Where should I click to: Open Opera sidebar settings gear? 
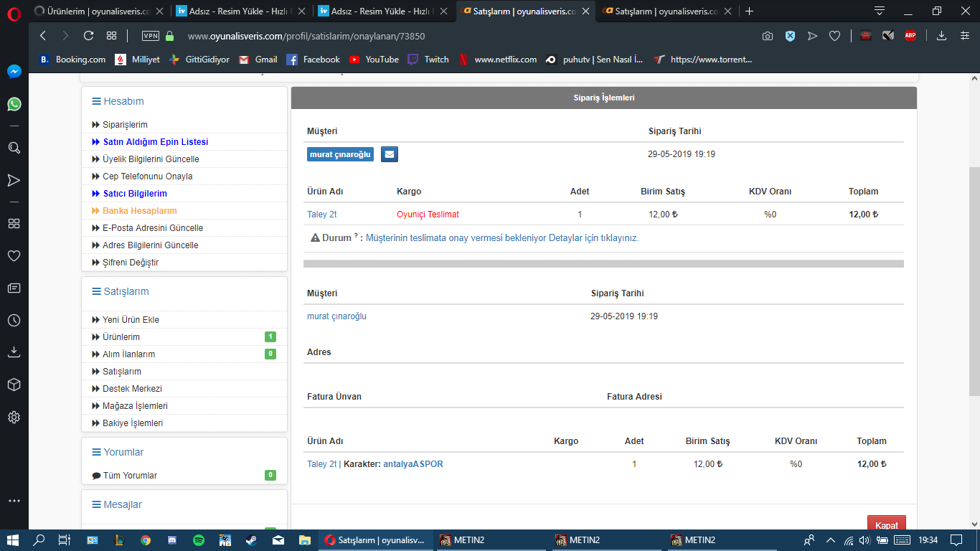click(x=14, y=417)
